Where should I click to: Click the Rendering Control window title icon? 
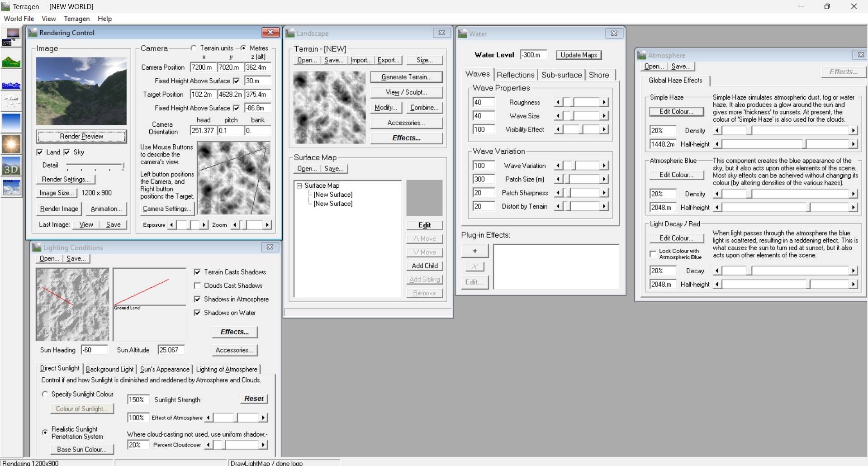(x=33, y=33)
